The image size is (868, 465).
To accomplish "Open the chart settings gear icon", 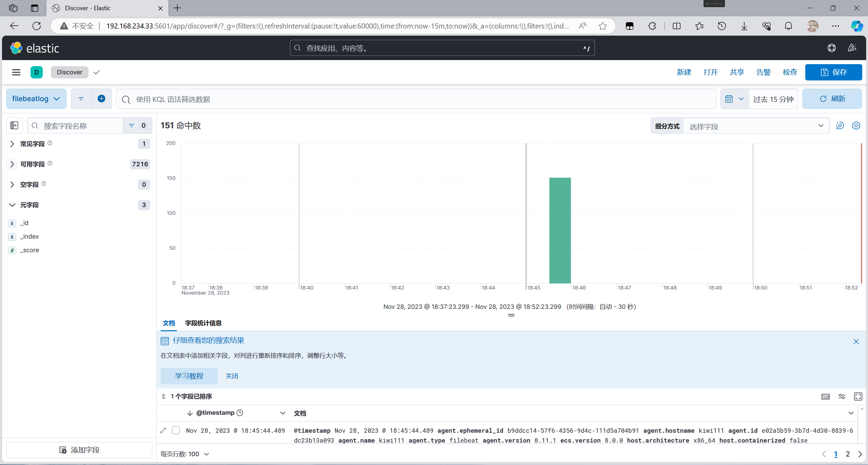I will pyautogui.click(x=856, y=126).
